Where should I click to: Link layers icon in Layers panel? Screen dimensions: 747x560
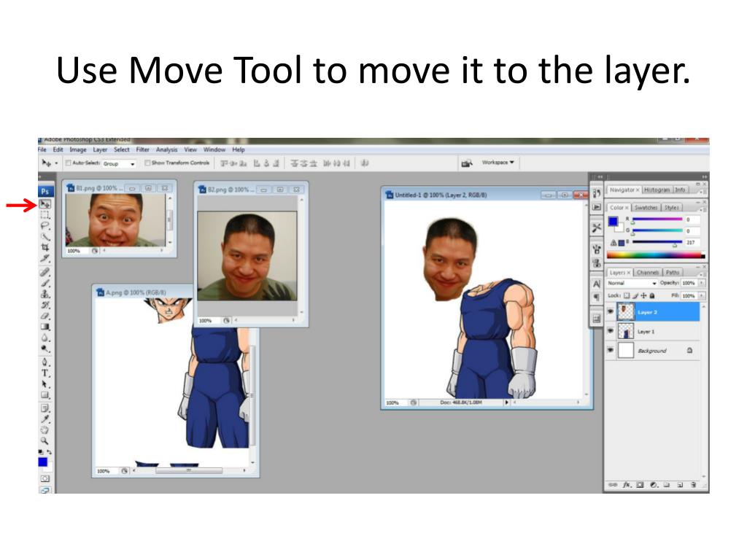coord(613,485)
